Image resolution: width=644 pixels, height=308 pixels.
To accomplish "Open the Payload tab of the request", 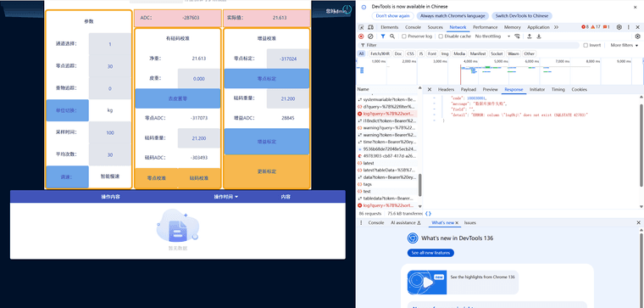I will tap(469, 89).
